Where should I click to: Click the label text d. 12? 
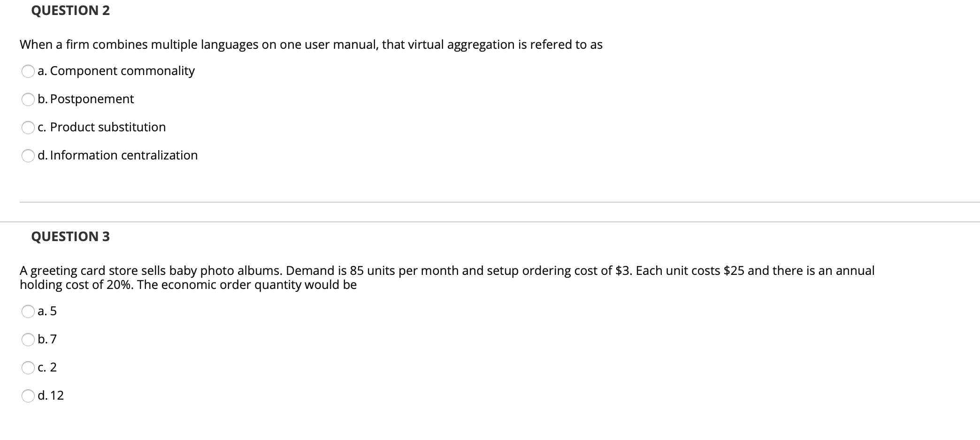pos(50,395)
